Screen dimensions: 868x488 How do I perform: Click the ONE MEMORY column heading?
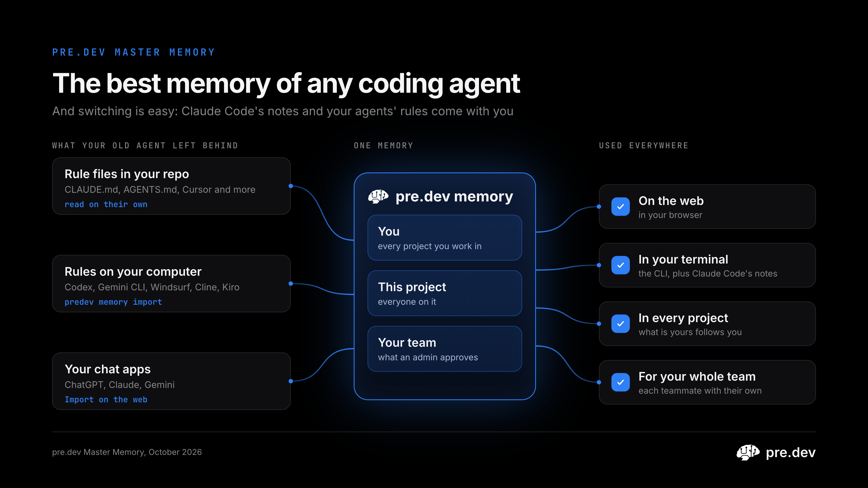[x=384, y=146]
